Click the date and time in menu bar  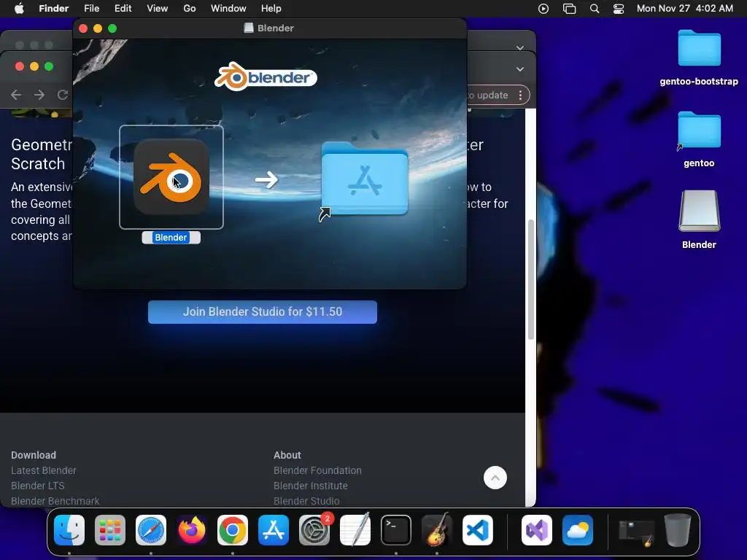tap(684, 9)
